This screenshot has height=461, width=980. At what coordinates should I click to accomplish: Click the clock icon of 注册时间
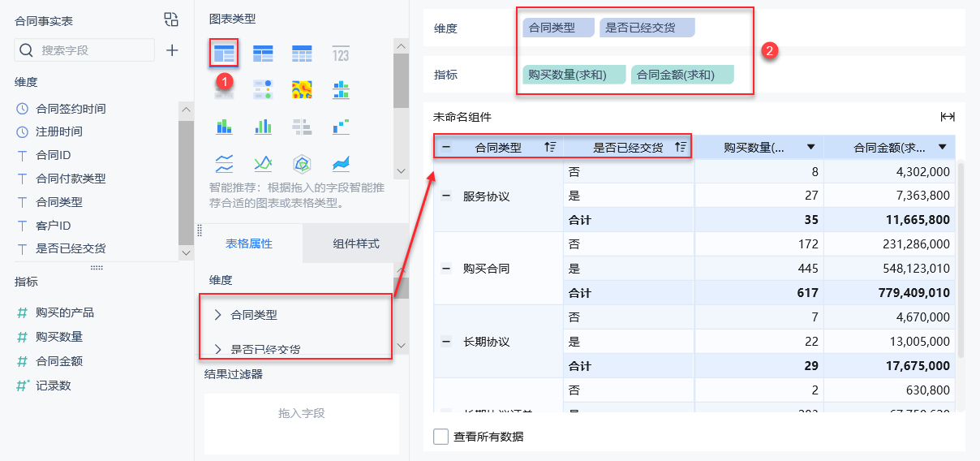[22, 131]
